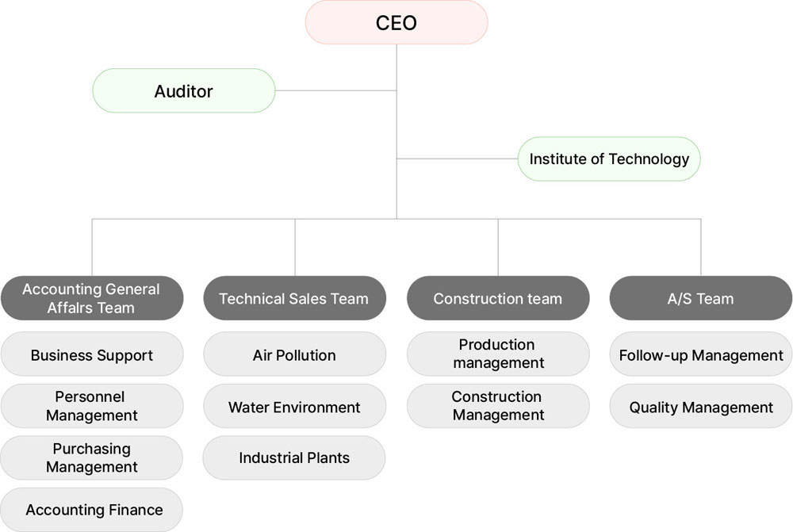Screen dimensions: 793x532
Task: Select the Air Pollution box
Action: (295, 354)
